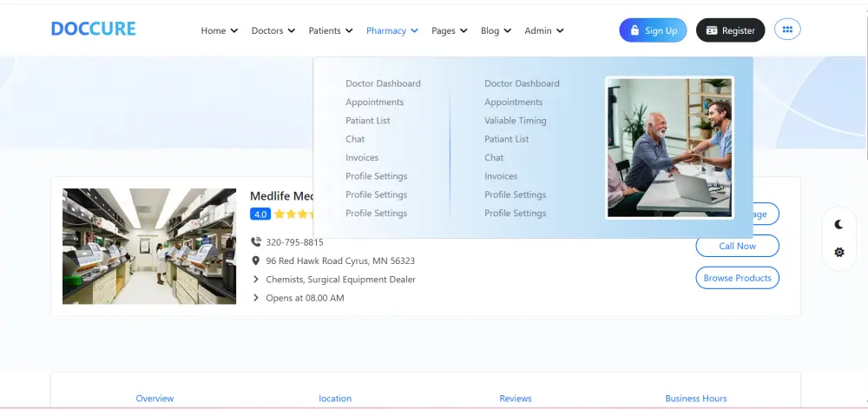
Task: Click the Call Now button
Action: point(737,246)
